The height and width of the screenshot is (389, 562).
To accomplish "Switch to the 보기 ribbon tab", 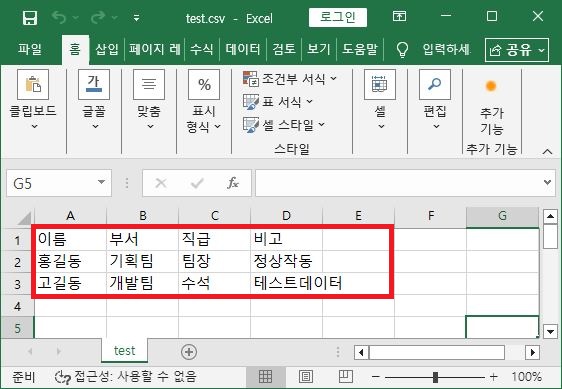I will pyautogui.click(x=319, y=49).
